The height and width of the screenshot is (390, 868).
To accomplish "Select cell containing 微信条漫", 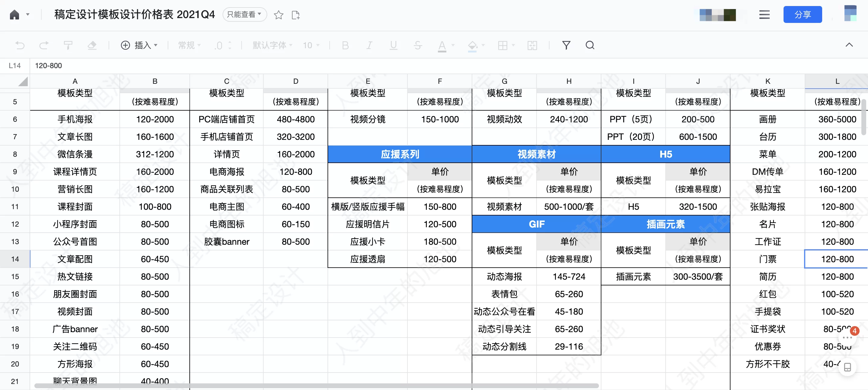I will [75, 154].
